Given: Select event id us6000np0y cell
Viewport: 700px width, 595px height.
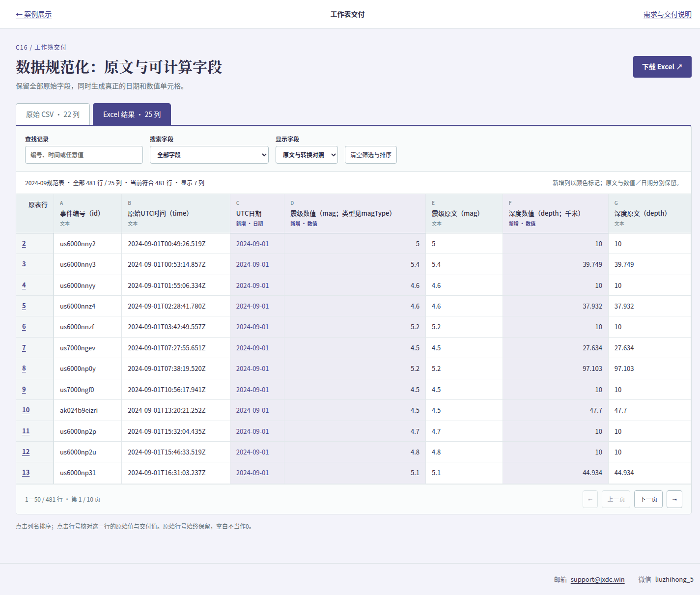Looking at the screenshot, I should [x=87, y=368].
